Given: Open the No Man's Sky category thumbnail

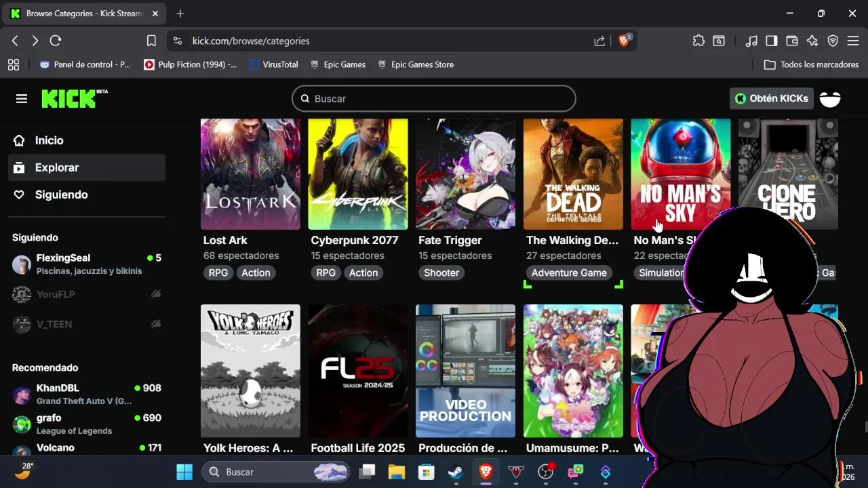Looking at the screenshot, I should point(680,174).
